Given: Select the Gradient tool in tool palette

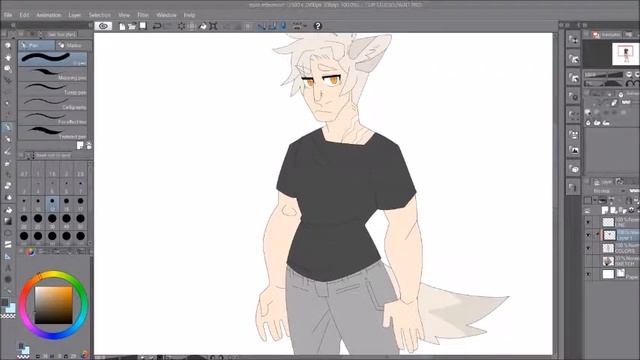Looking at the screenshot, I should [x=8, y=221].
